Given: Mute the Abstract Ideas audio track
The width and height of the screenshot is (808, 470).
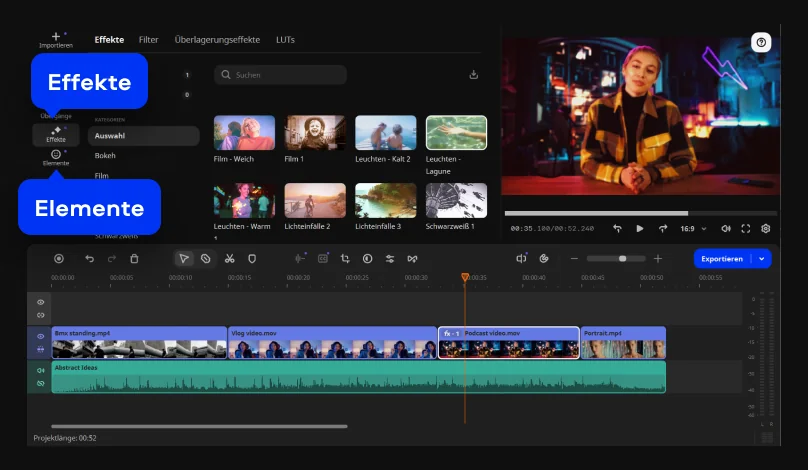Looking at the screenshot, I should [41, 370].
